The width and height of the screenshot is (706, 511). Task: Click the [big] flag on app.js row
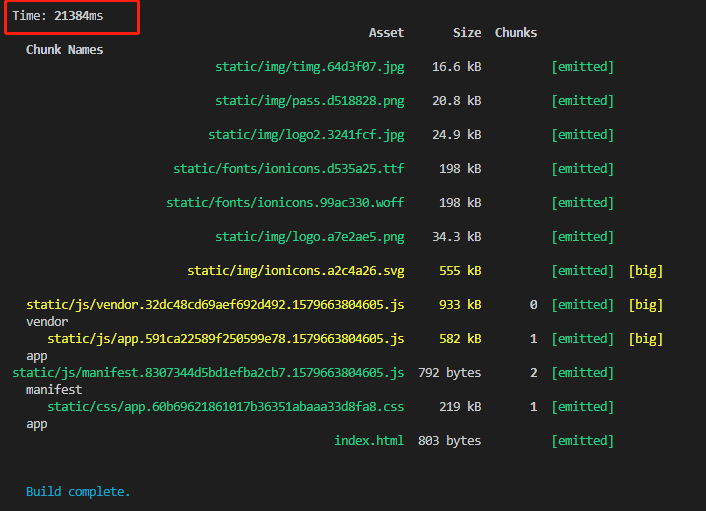point(646,339)
